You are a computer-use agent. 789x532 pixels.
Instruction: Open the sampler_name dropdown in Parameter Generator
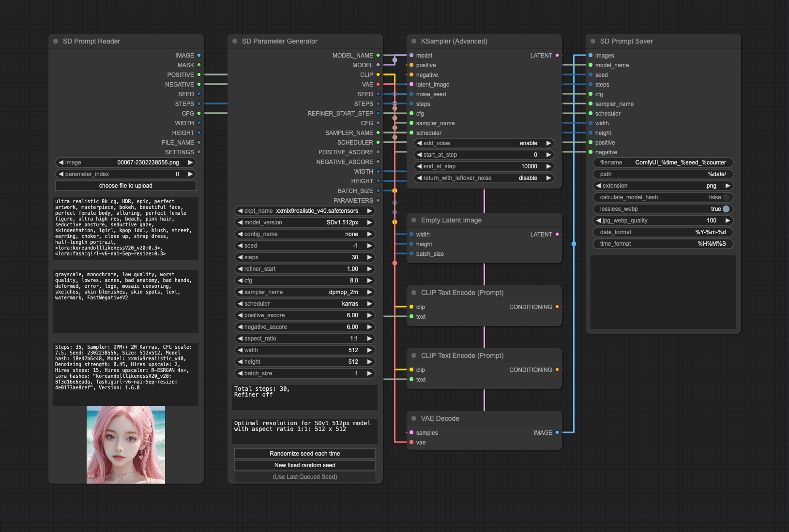coord(305,292)
